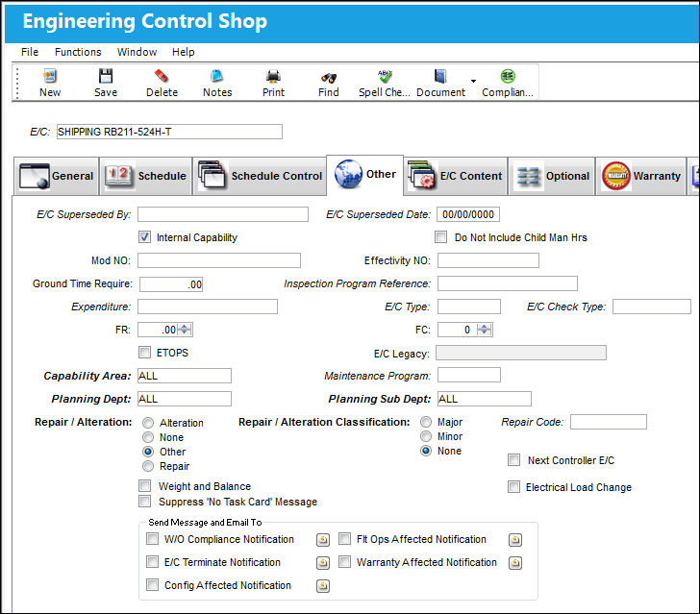700x614 pixels.
Task: Click the Planning Dept field
Action: 185,399
